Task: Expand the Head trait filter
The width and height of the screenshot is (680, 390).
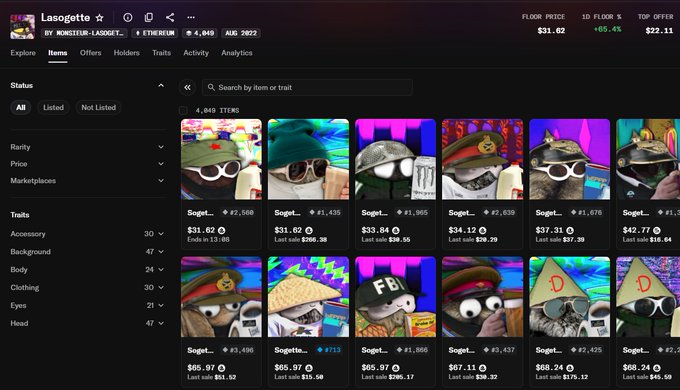Action: click(x=87, y=323)
